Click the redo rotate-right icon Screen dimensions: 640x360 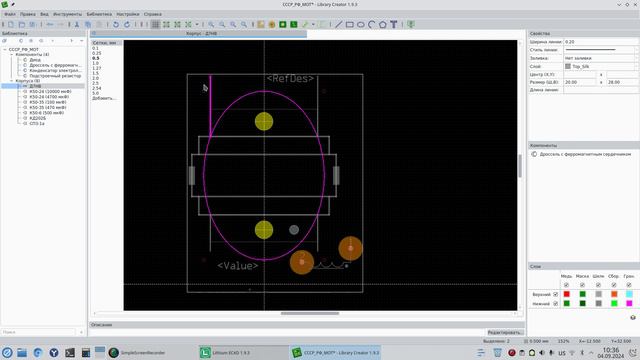pos(127,24)
